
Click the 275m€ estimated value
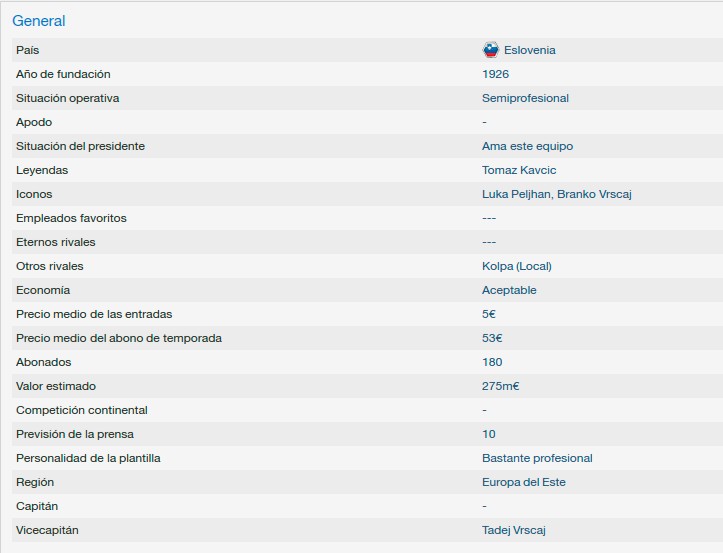(x=500, y=386)
